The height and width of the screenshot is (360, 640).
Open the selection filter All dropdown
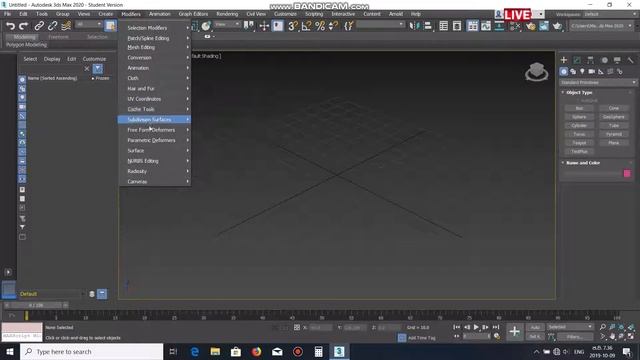tap(89, 24)
